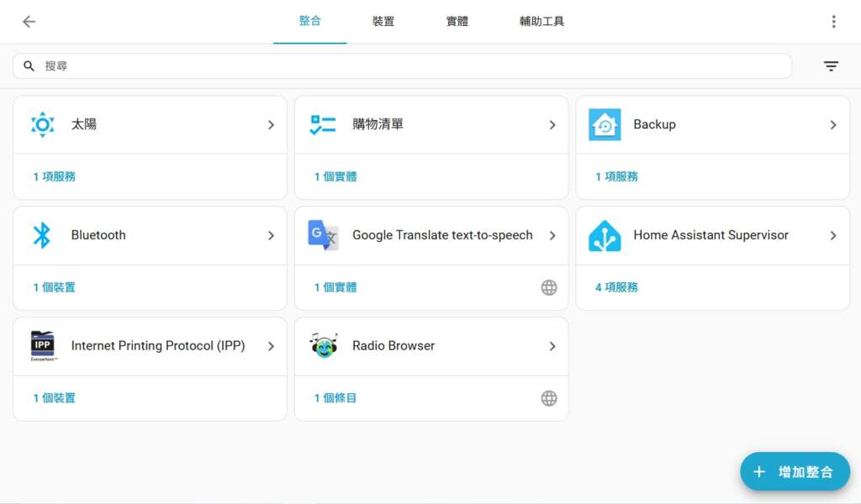Click the Home Assistant Supervisor icon
This screenshot has height=504, width=861.
tap(605, 235)
